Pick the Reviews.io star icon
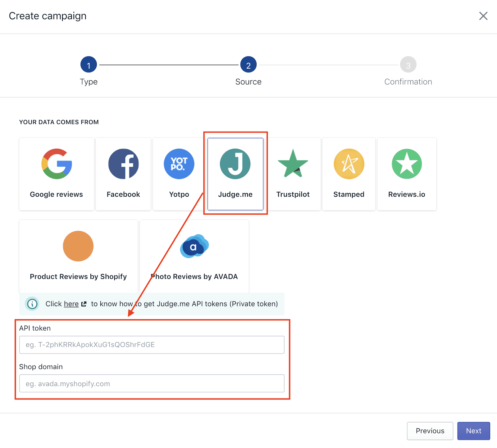 coord(407,164)
